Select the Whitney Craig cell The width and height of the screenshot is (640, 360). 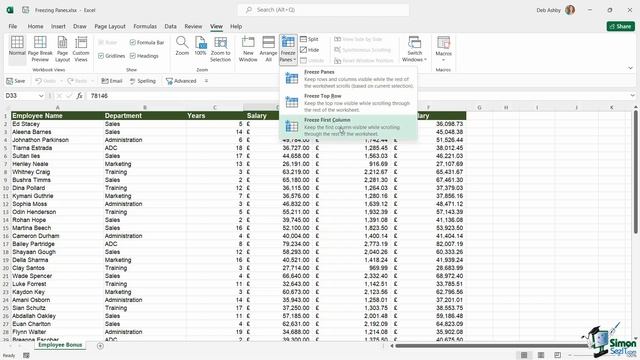click(57, 172)
